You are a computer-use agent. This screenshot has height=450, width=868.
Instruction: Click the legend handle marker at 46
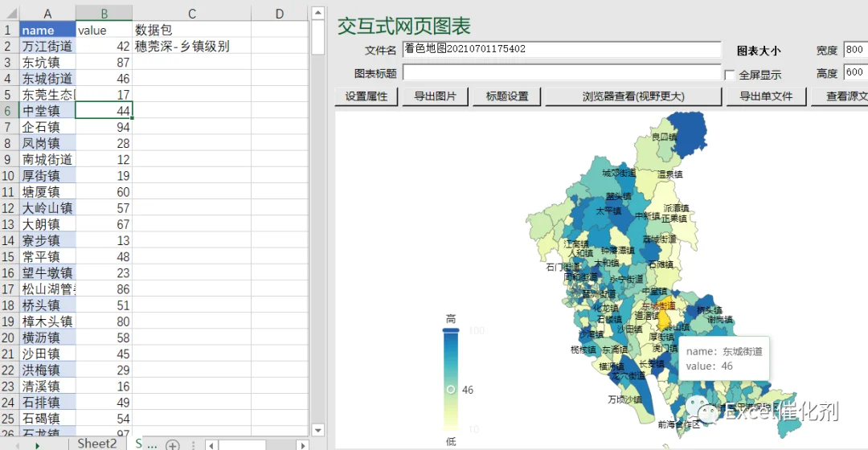click(451, 390)
